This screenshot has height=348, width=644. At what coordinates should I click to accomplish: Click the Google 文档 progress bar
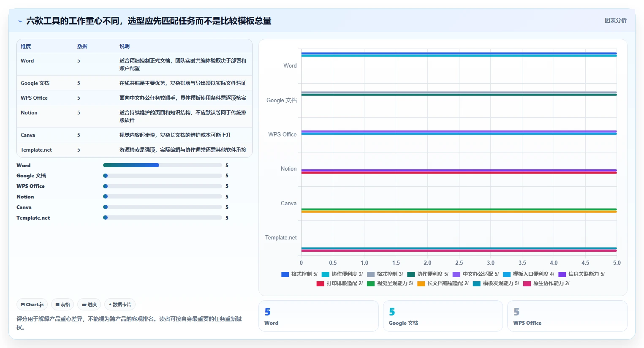163,176
